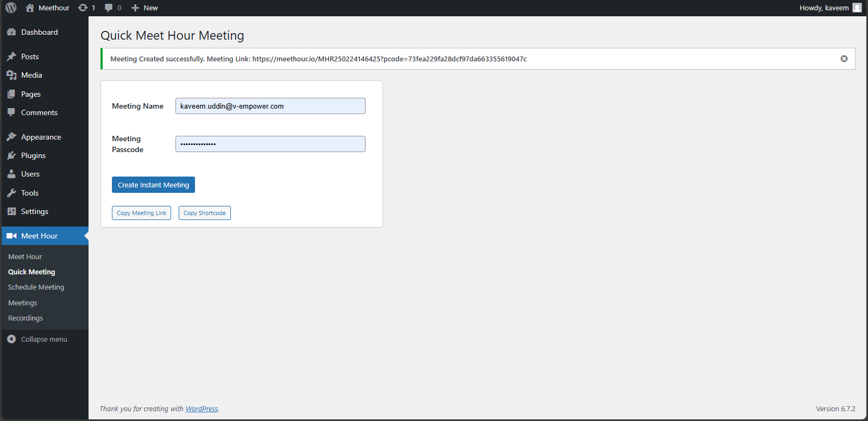Screen dimensions: 868x421
Task: Click the Media icon in the sidebar
Action: 11,75
